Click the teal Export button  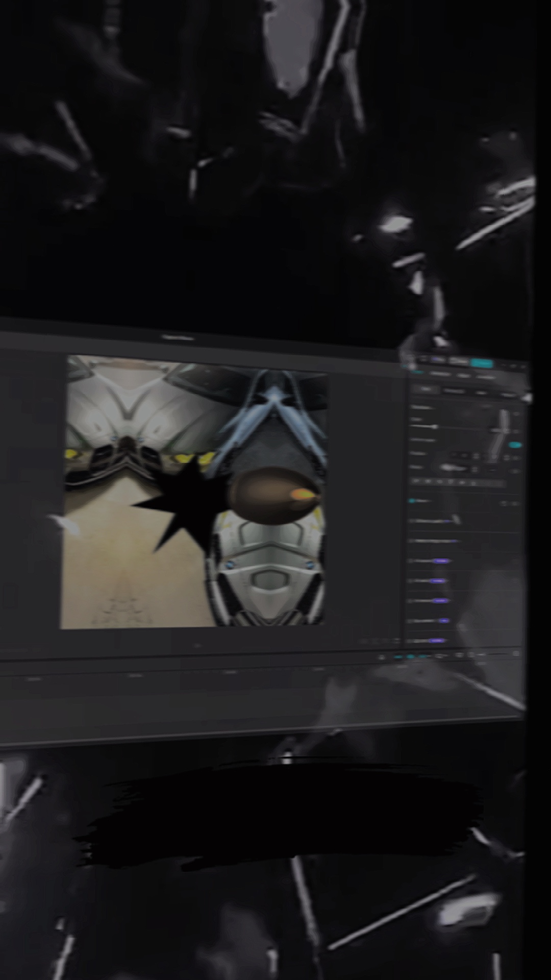click(x=481, y=363)
